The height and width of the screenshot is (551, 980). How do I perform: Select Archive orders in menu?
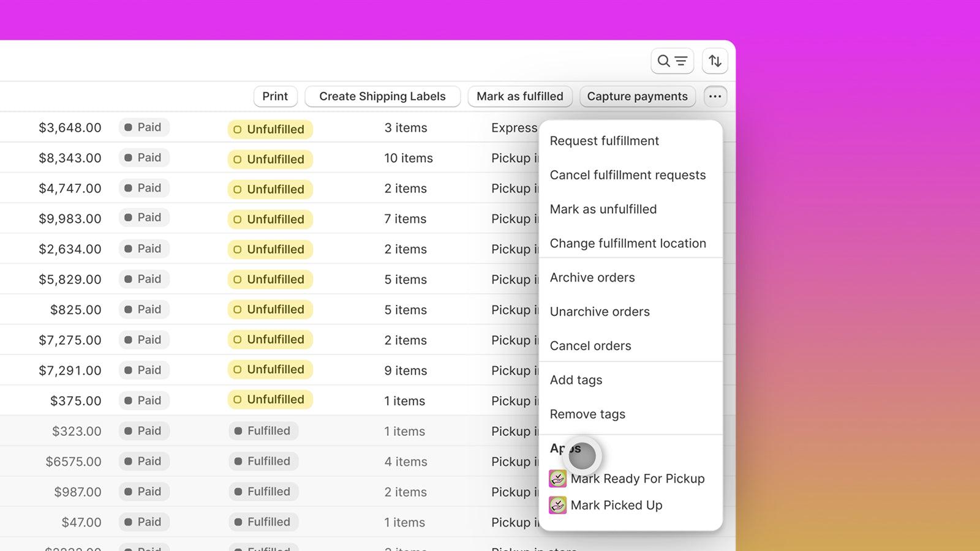(x=592, y=277)
